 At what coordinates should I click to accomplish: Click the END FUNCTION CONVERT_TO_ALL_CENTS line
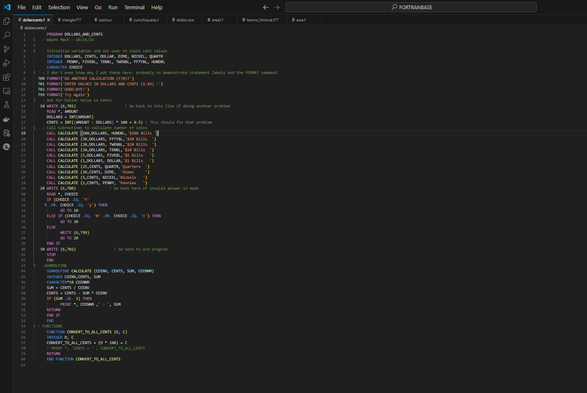pos(83,359)
